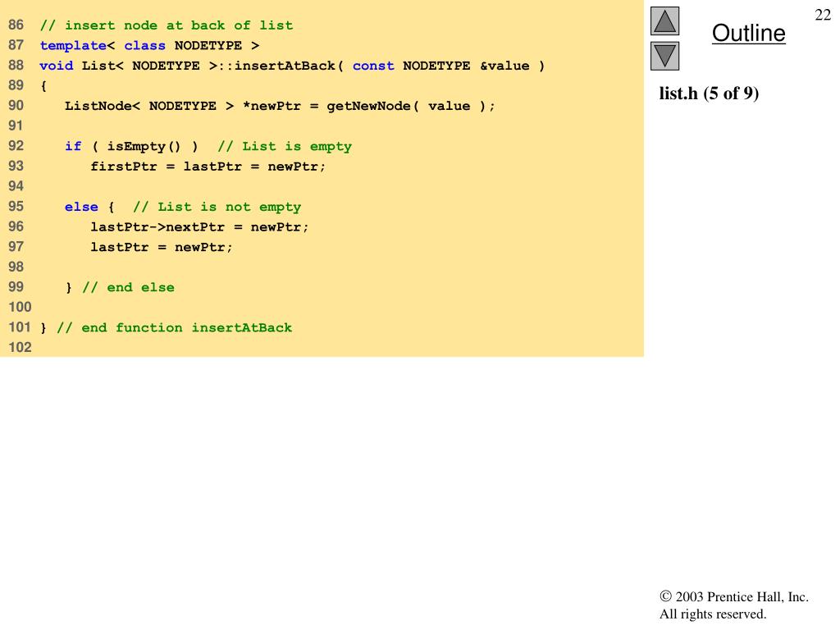Screen dimensions: 840x630
Task: Open the Outline link
Action: [x=748, y=33]
